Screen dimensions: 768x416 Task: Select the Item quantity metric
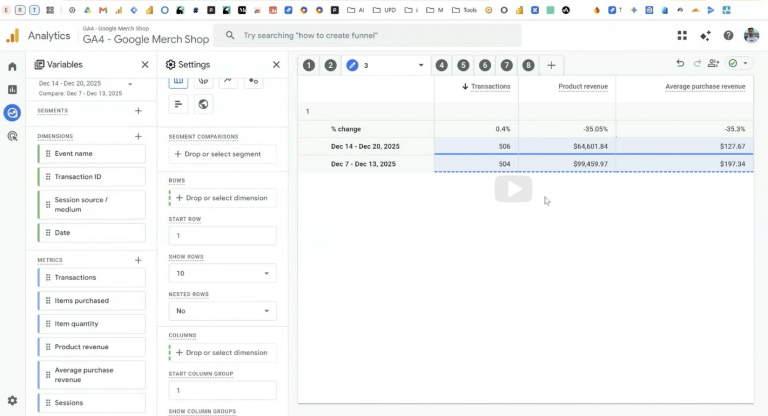[x=92, y=324]
